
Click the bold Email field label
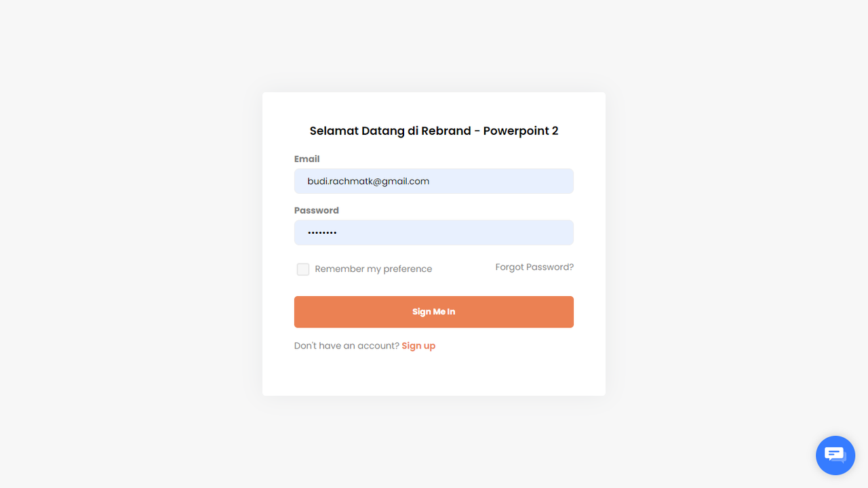pyautogui.click(x=307, y=159)
